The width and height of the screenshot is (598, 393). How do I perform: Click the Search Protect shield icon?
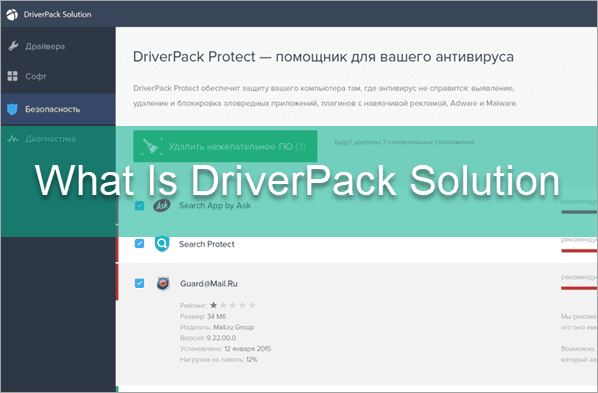click(162, 244)
